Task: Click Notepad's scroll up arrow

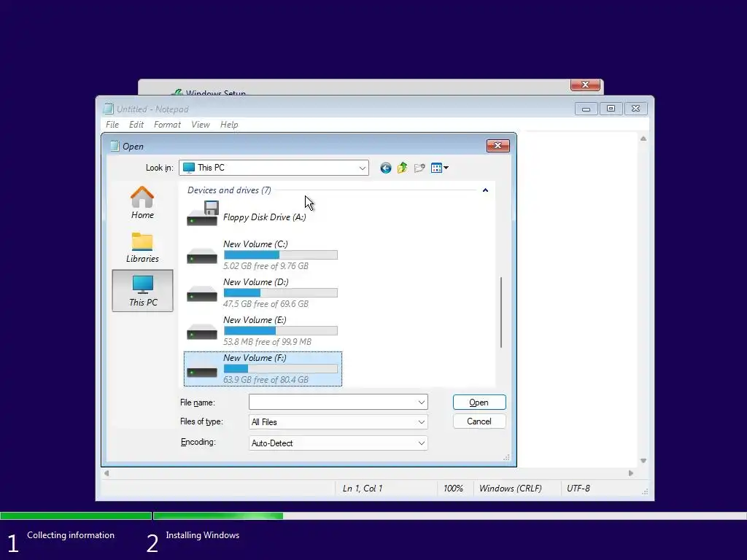Action: (643, 139)
